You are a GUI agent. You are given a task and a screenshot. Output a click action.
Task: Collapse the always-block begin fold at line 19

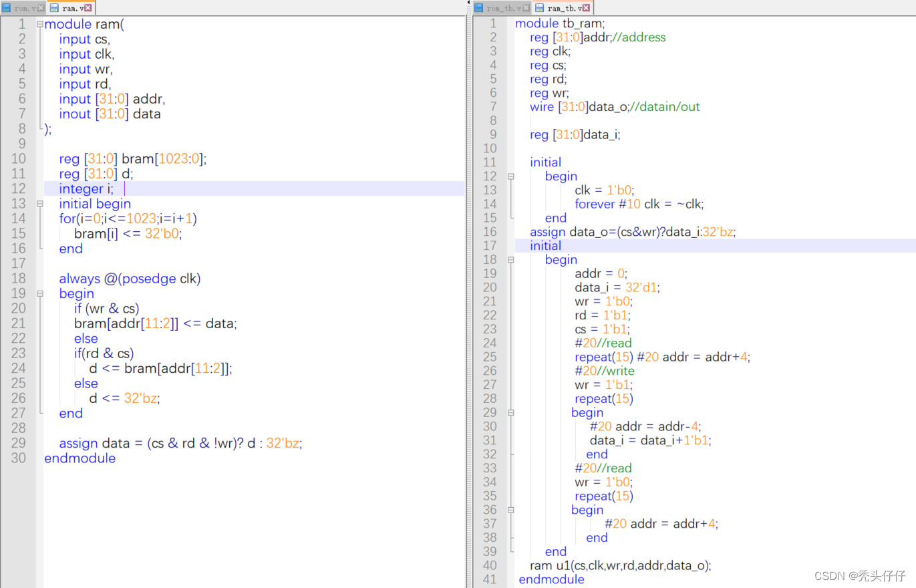40,293
